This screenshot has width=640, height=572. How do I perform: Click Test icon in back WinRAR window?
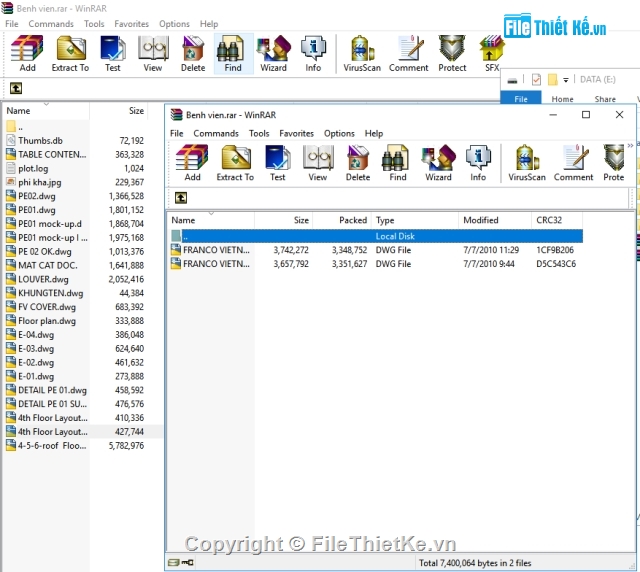[113, 53]
